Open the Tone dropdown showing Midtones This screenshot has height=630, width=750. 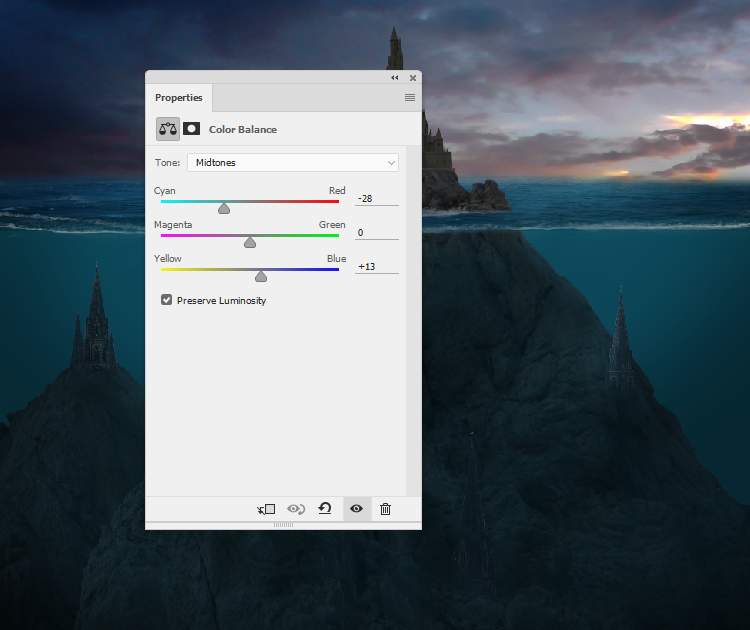(x=293, y=163)
